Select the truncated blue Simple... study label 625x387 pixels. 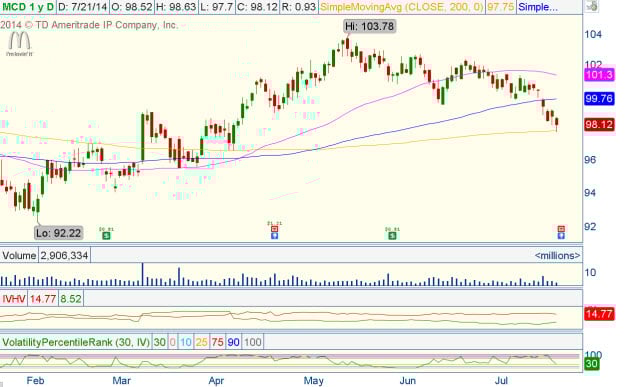(538, 7)
